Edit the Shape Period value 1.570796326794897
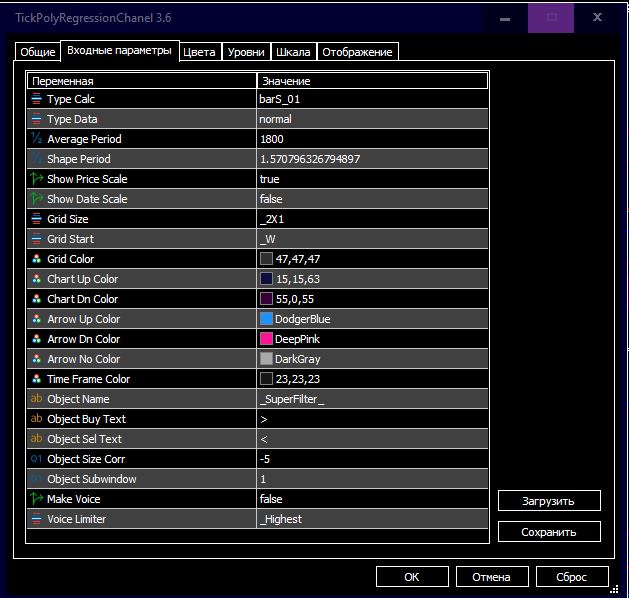This screenshot has width=629, height=598. [372, 159]
